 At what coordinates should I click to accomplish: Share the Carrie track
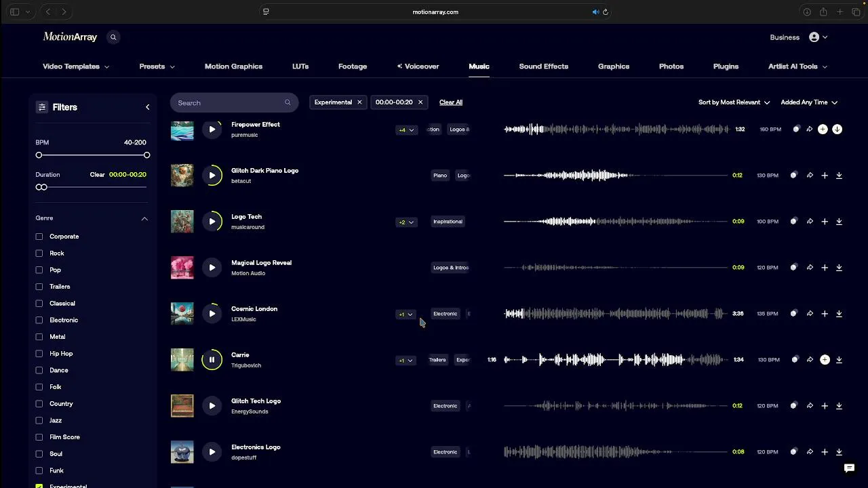(x=810, y=360)
